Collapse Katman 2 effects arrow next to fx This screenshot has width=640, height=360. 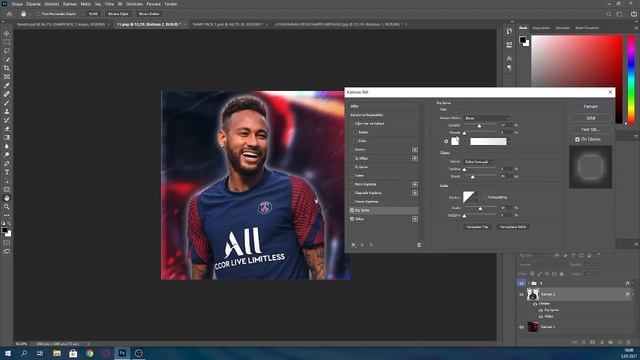[633, 294]
